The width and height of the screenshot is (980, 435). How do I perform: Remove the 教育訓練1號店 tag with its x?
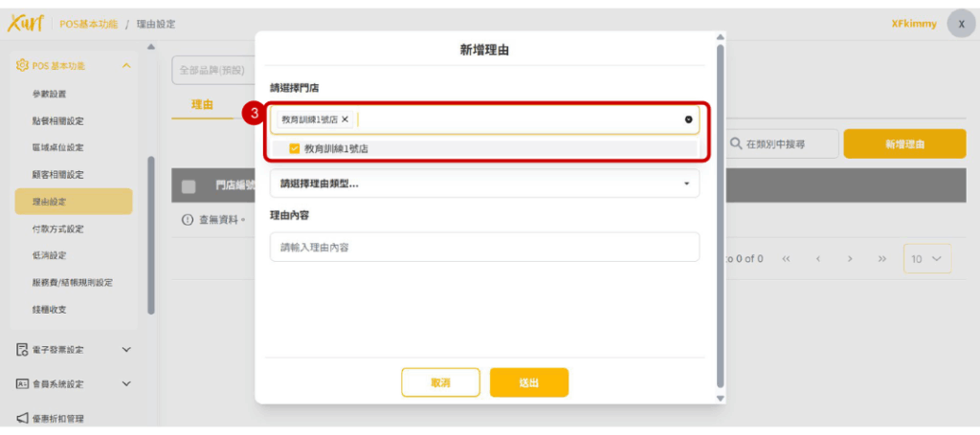click(345, 120)
